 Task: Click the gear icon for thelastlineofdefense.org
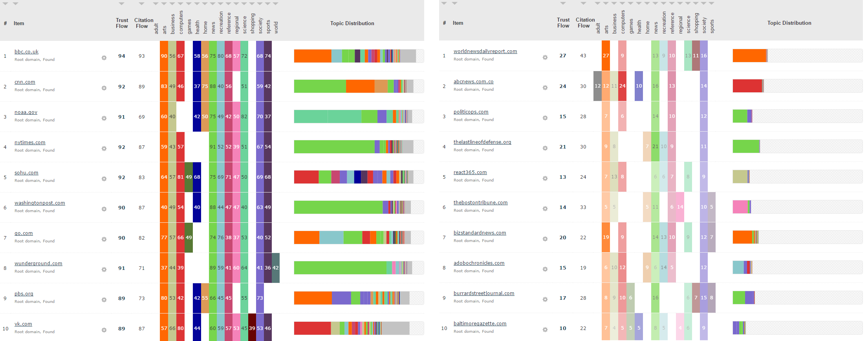(x=545, y=148)
